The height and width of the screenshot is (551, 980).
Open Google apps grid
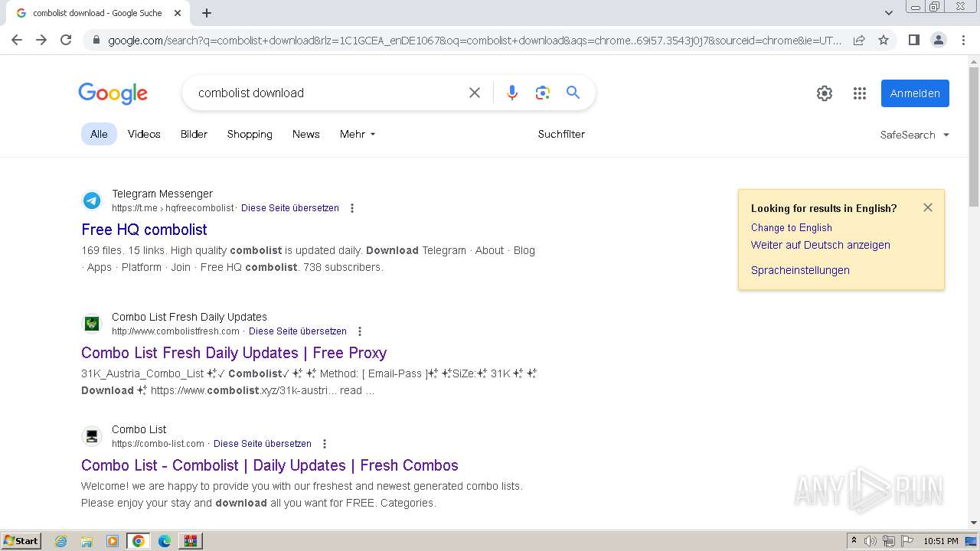[x=860, y=93]
